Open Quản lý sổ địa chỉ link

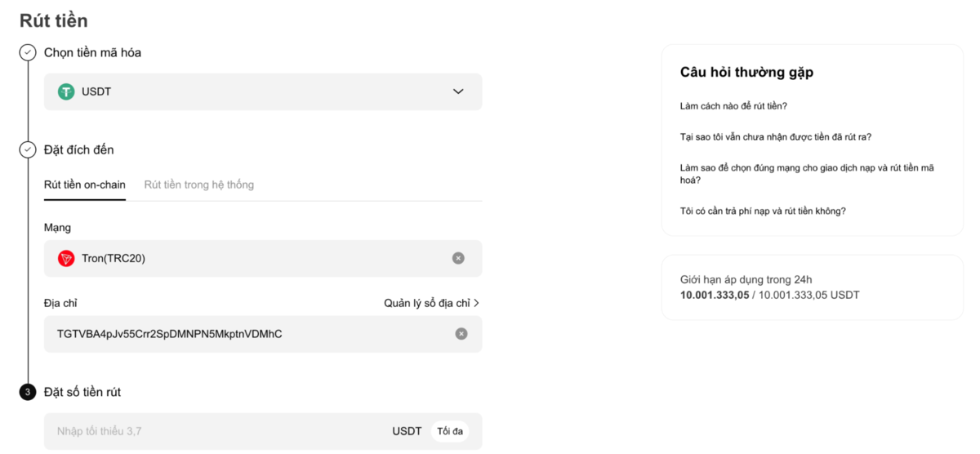coord(431,303)
